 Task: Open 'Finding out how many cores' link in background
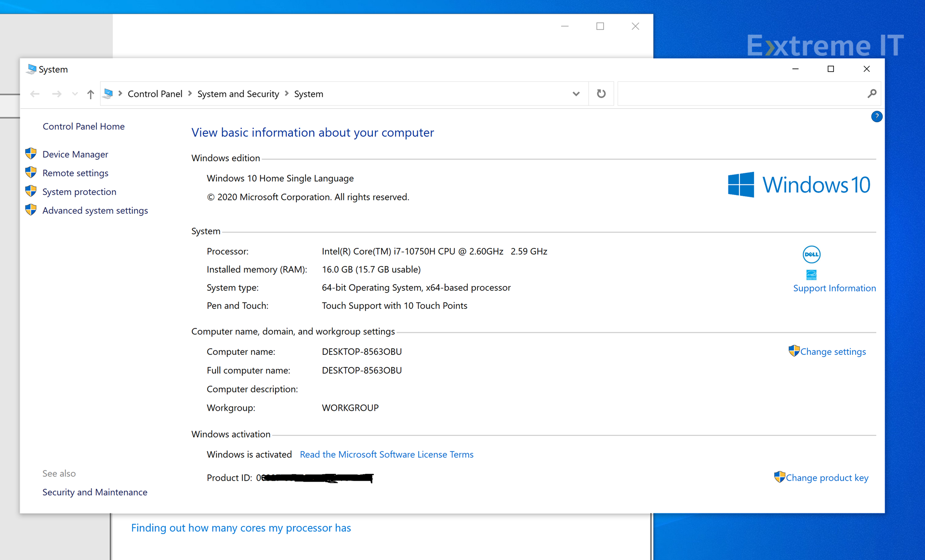(241, 528)
